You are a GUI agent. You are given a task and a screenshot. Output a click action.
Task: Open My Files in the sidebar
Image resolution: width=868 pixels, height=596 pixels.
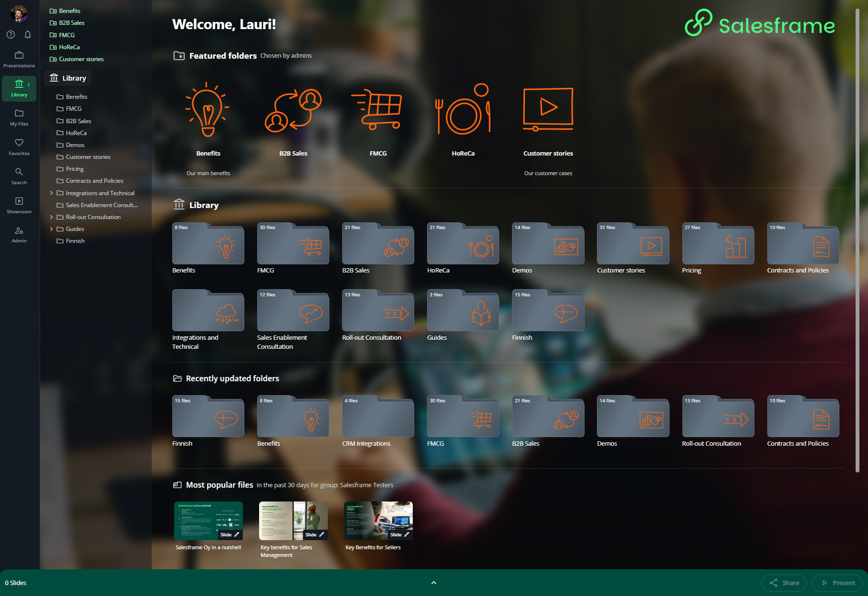point(19,117)
